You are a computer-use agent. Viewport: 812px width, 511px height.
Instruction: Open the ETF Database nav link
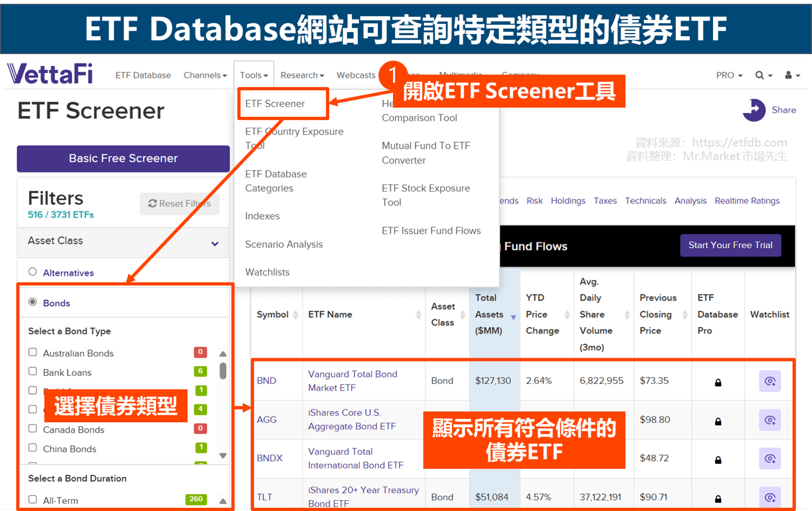tap(143, 75)
